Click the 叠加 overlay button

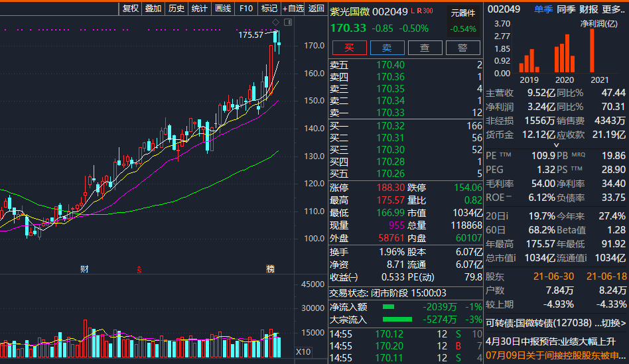[x=153, y=9]
